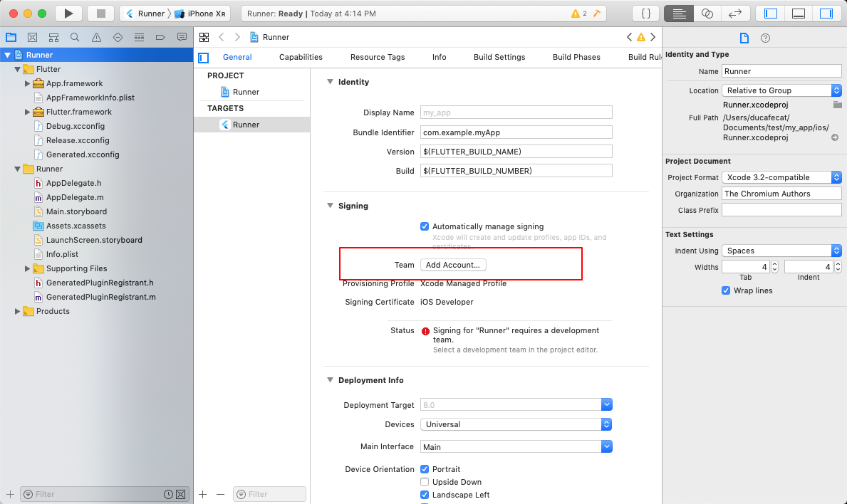Click the warning count in activity bar
Screen dimensions: 847x504
(x=579, y=14)
